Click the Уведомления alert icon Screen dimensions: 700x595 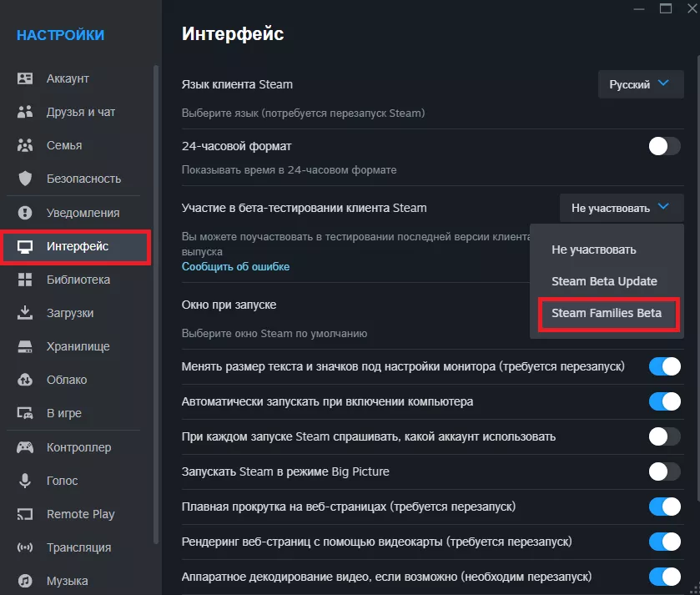point(25,213)
